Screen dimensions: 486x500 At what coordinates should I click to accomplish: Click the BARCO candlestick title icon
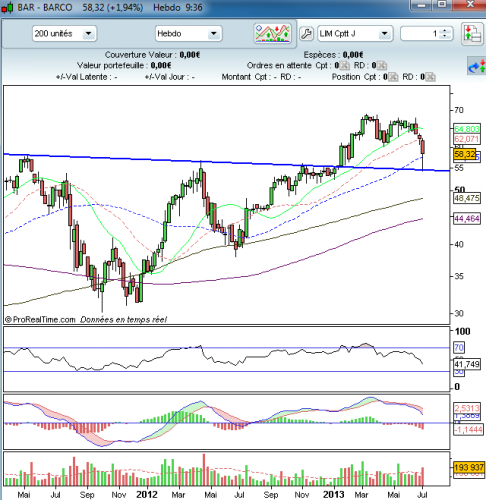[x=7, y=7]
